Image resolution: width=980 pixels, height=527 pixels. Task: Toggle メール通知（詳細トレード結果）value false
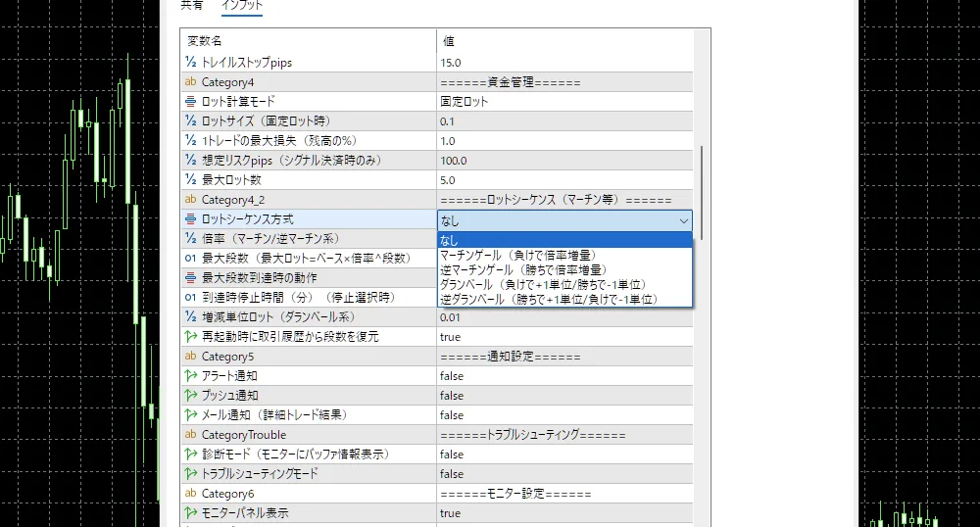pos(564,415)
